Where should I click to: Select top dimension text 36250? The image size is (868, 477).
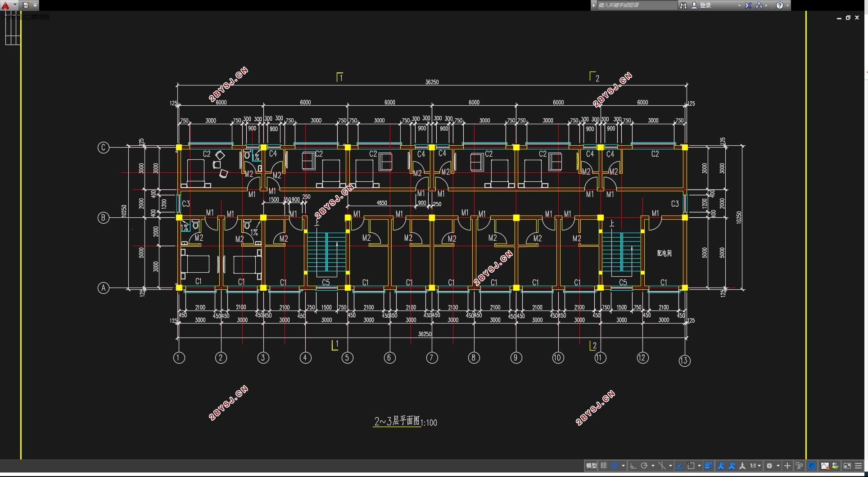[x=432, y=82]
